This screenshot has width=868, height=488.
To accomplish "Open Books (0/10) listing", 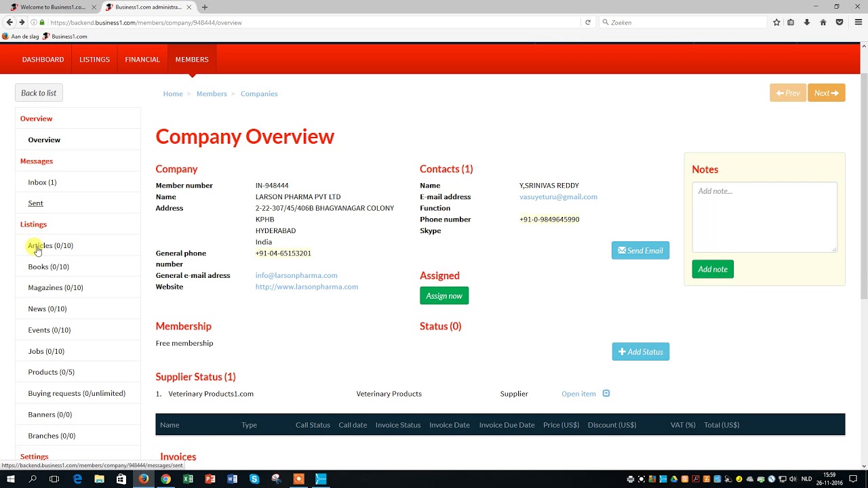I will pyautogui.click(x=48, y=266).
